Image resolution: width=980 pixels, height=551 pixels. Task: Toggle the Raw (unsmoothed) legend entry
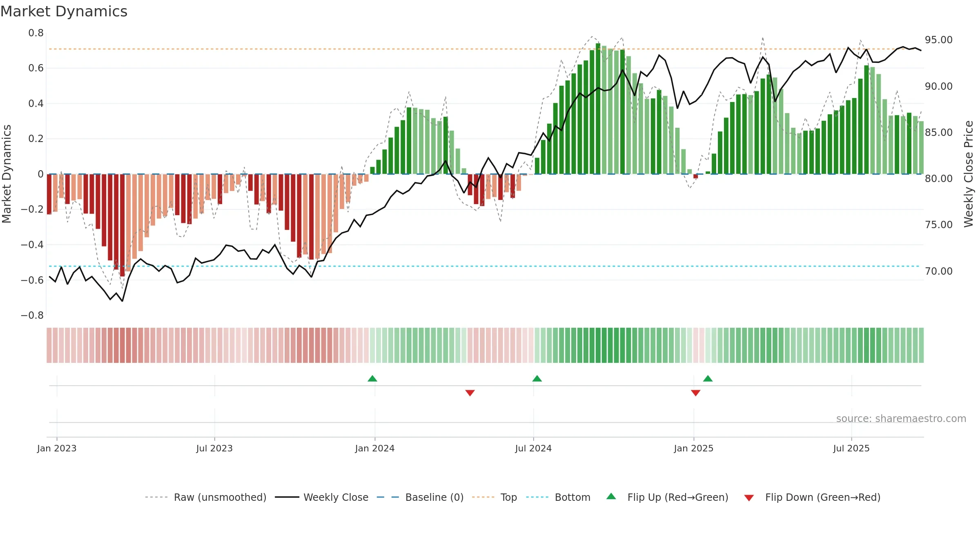pyautogui.click(x=206, y=497)
